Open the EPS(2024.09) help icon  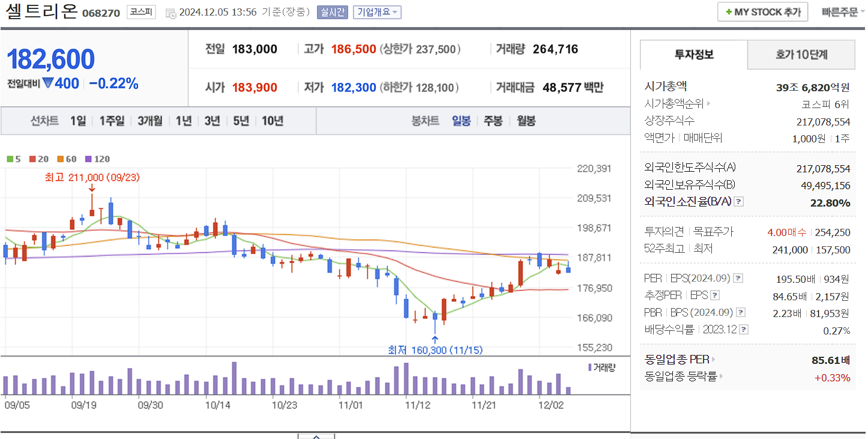tap(737, 278)
